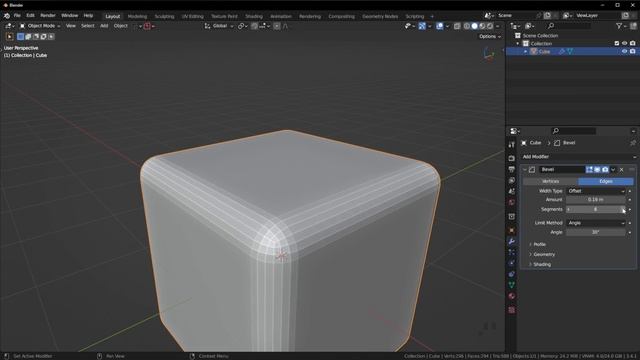Image resolution: width=640 pixels, height=360 pixels.
Task: Open the viewport Select menu
Action: [87, 26]
